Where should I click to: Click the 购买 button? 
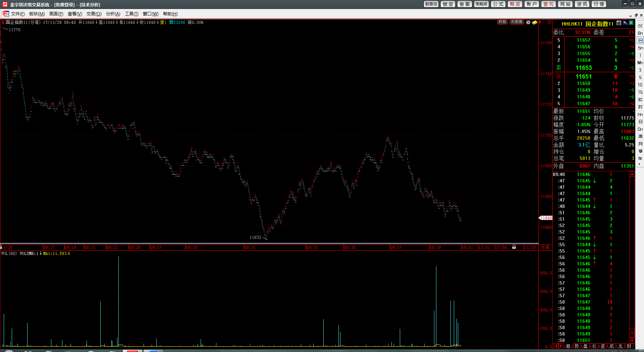pyautogui.click(x=515, y=4)
